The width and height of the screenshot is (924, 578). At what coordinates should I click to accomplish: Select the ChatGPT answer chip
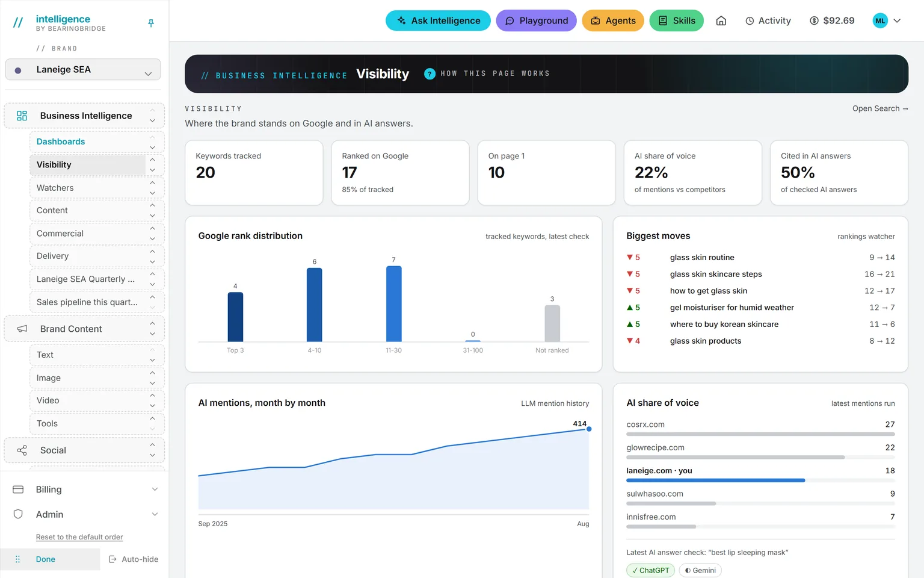coord(650,570)
